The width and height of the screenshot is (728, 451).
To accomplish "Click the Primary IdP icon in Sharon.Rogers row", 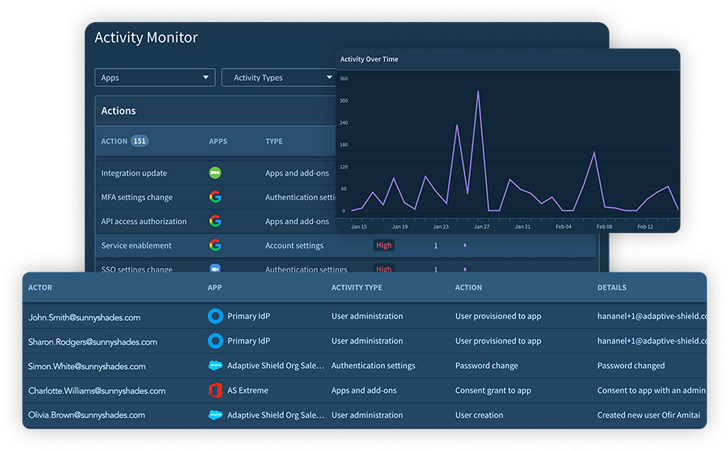I will (214, 341).
